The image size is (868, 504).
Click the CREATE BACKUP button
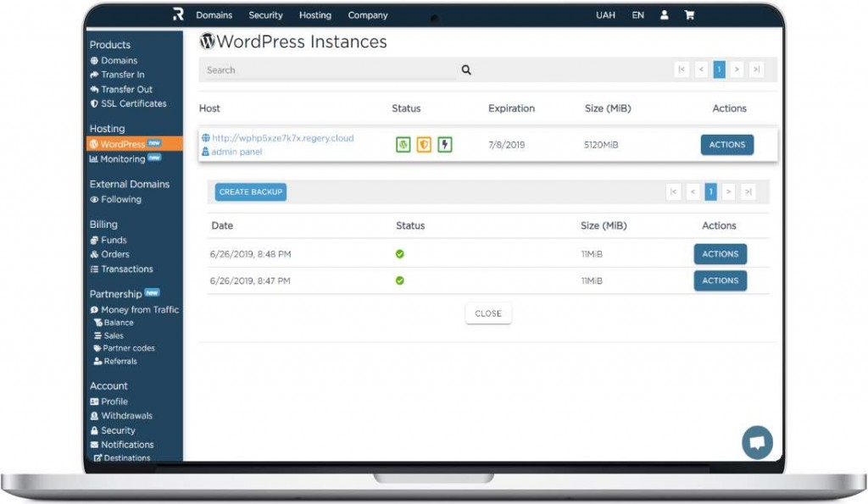[251, 192]
